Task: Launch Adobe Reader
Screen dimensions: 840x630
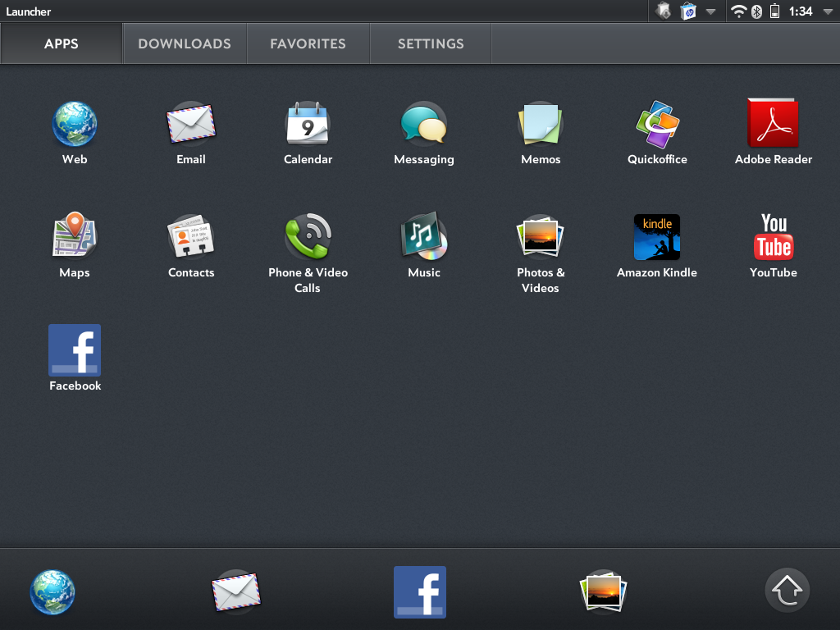Action: tap(773, 123)
